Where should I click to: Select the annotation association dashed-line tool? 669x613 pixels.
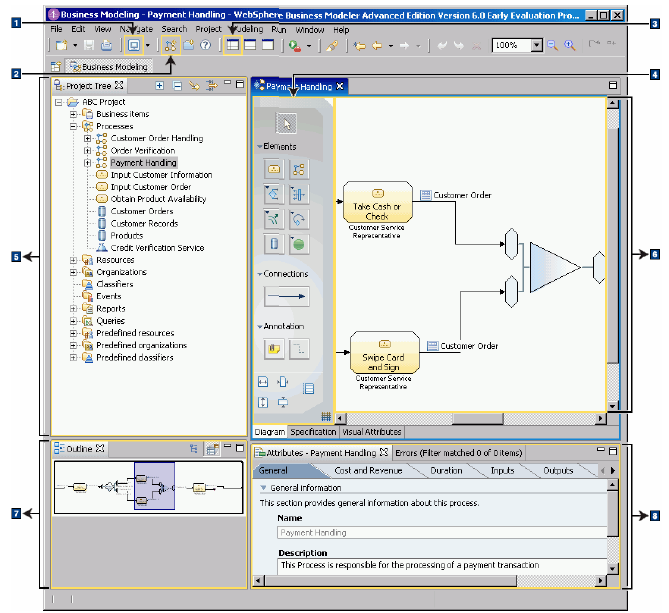coord(299,349)
